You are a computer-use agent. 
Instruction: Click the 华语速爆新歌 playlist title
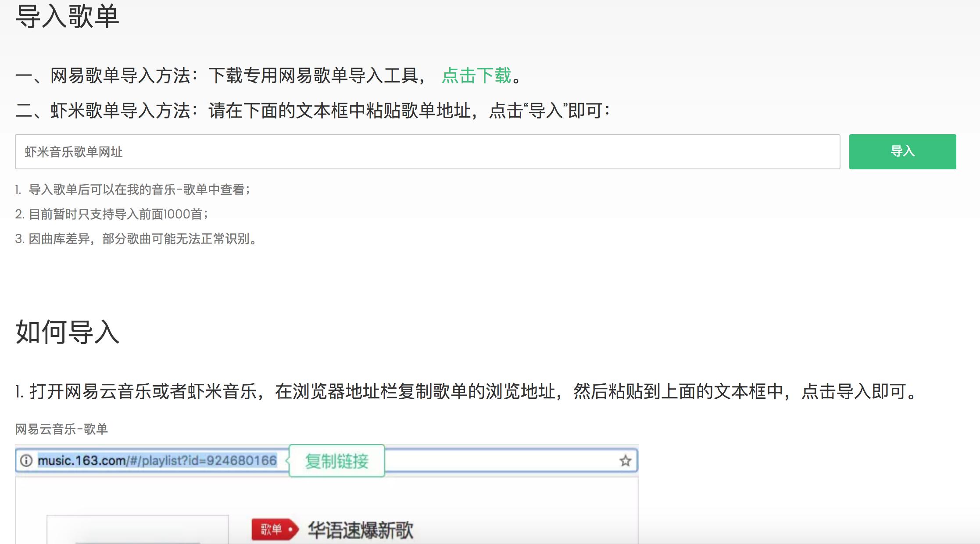point(360,530)
